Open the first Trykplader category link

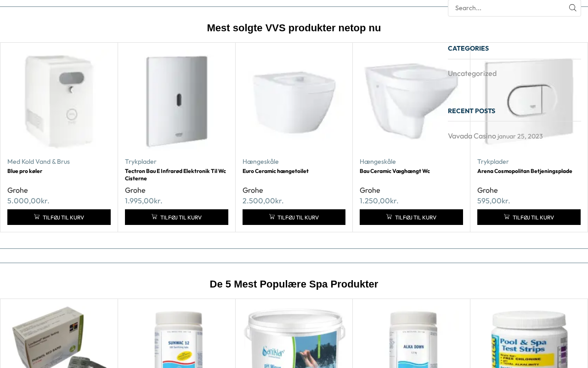pyautogui.click(x=141, y=161)
